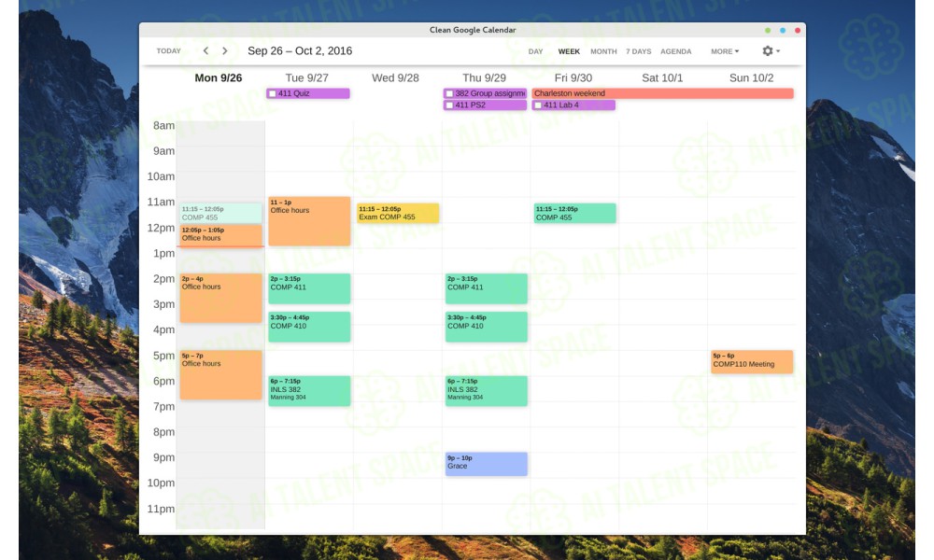Switch to 7 DAYS view

pyautogui.click(x=639, y=51)
